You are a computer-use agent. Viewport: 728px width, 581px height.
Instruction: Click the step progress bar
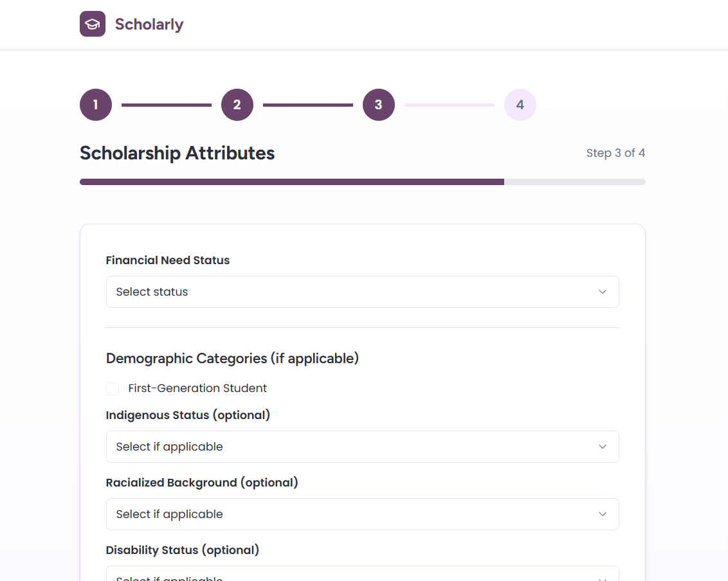362,182
